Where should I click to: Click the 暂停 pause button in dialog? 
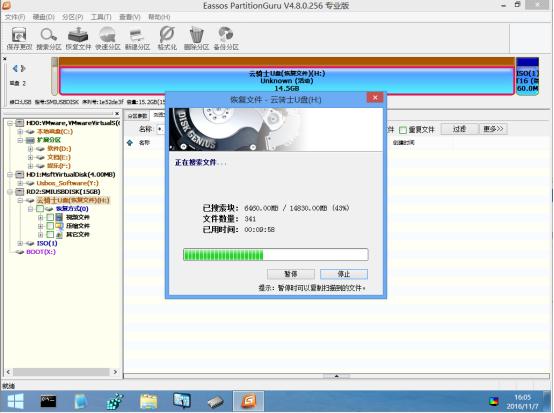tap(290, 274)
